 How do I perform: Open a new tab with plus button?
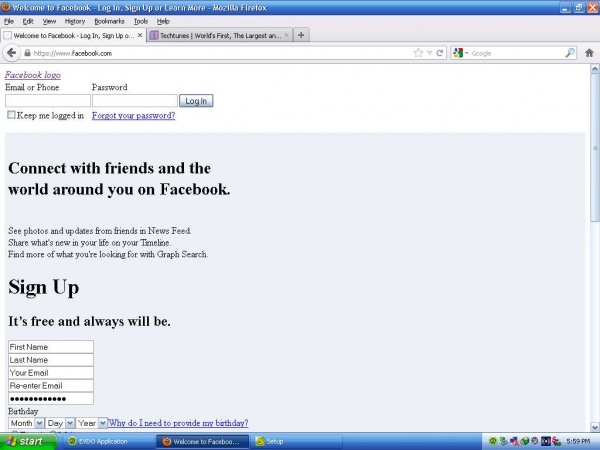click(x=301, y=35)
